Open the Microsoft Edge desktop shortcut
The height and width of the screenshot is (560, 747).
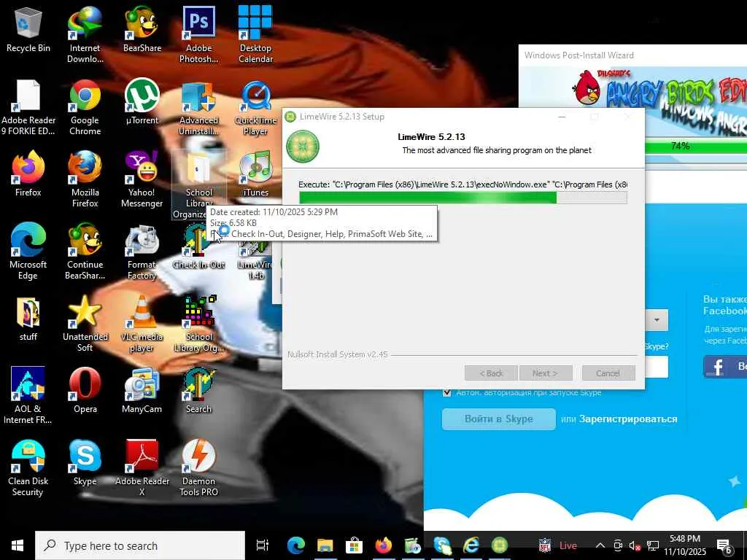point(28,252)
